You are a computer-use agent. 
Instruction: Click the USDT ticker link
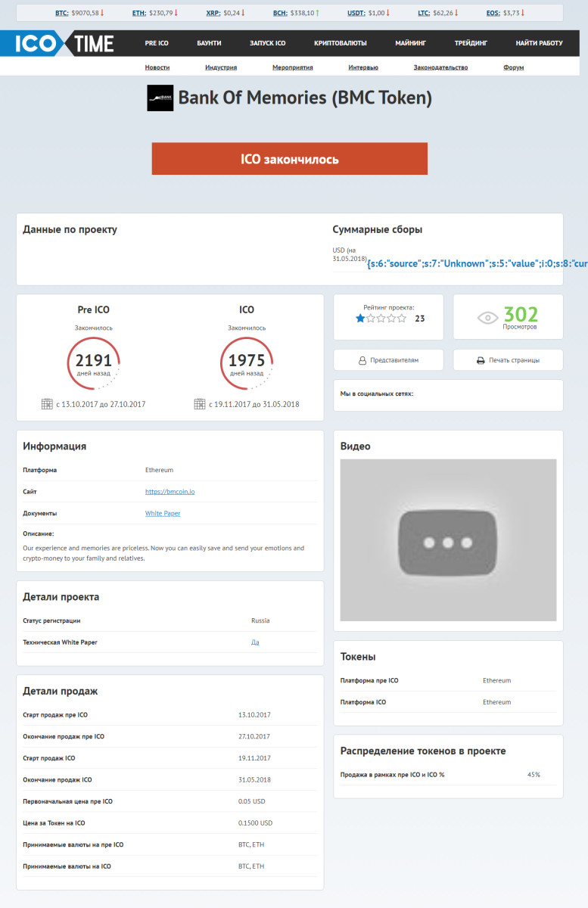tap(356, 13)
